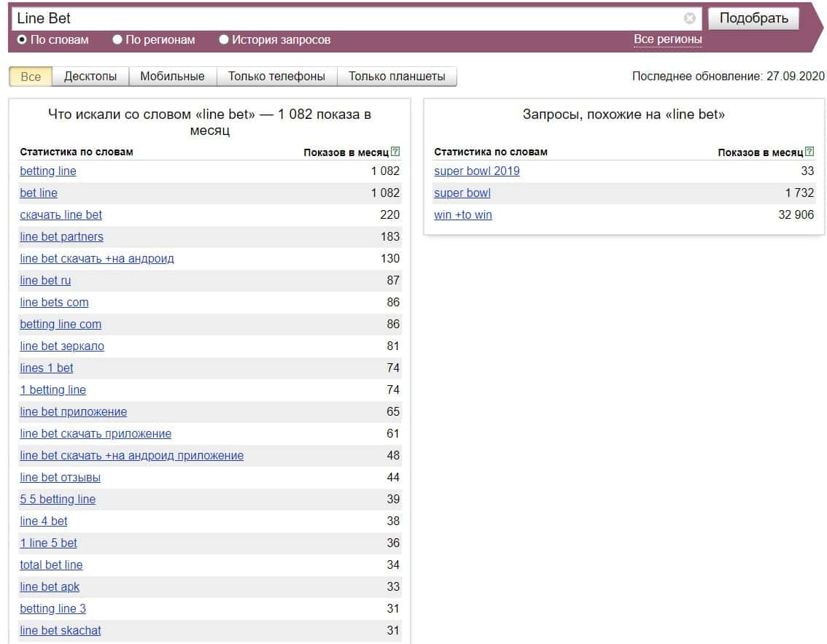Clear the search field with the X icon
The width and height of the screenshot is (827, 644).
click(x=689, y=18)
